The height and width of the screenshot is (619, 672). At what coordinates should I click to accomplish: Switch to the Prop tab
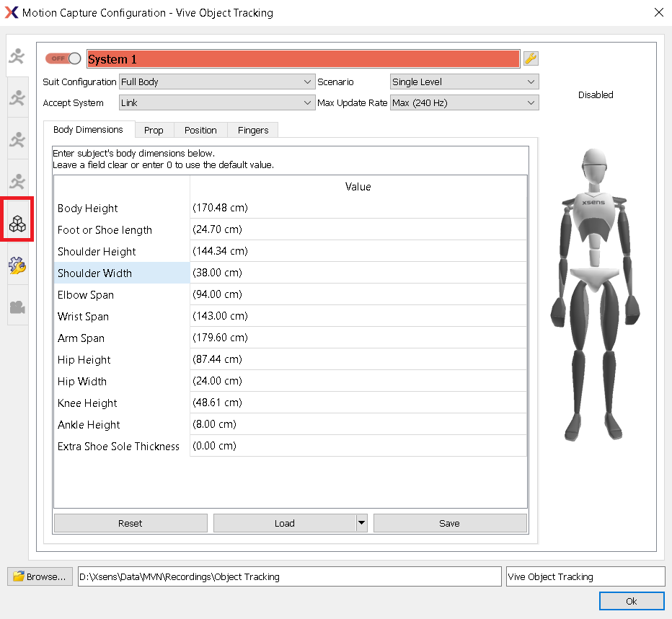[x=154, y=130]
